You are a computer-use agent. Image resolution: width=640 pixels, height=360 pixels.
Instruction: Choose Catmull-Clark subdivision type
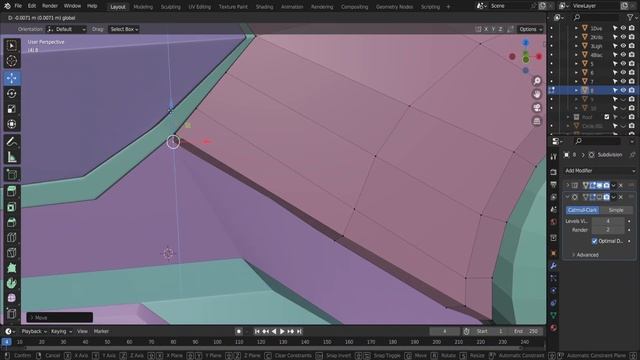pyautogui.click(x=582, y=210)
